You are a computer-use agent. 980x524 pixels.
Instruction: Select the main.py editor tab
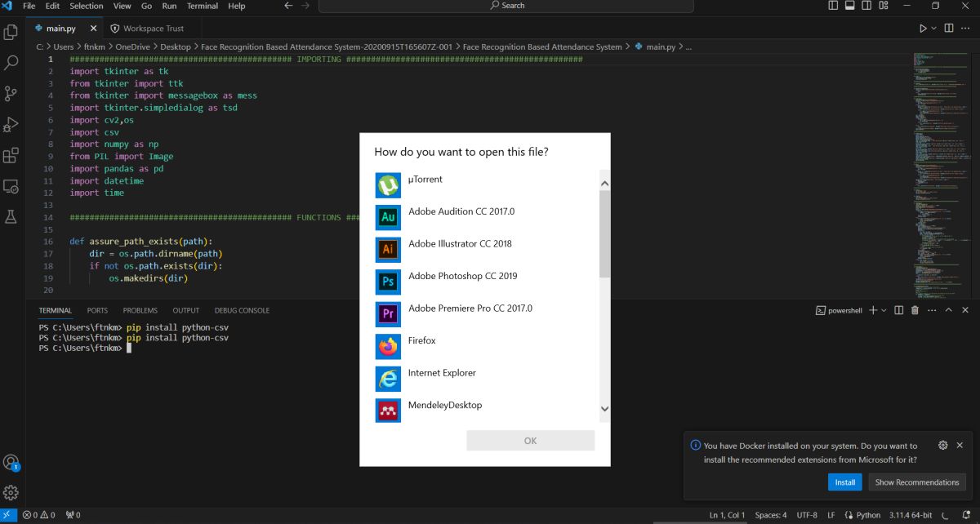[60, 29]
